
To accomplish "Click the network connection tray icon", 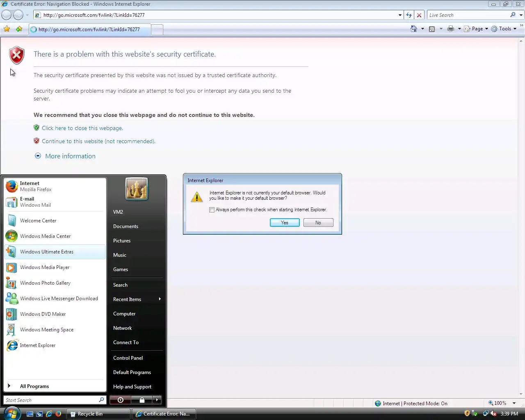I will pyautogui.click(x=486, y=413).
